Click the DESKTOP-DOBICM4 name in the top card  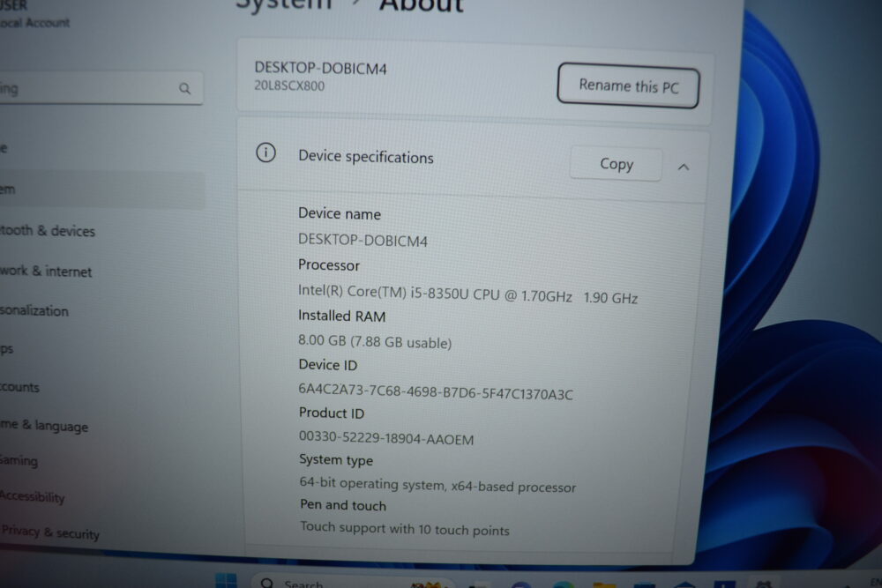321,69
